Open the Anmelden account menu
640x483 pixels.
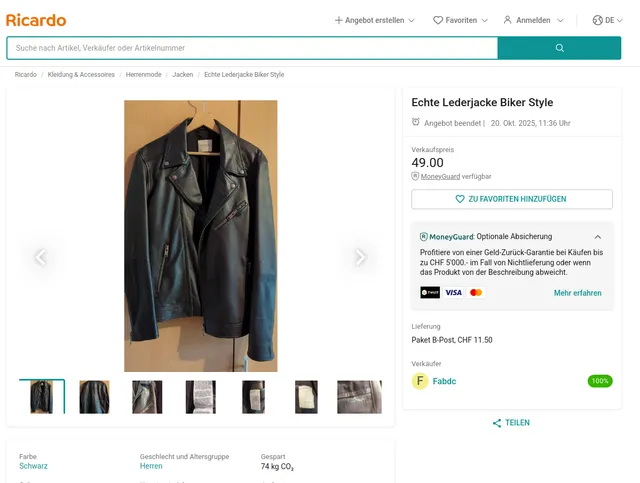tap(533, 20)
